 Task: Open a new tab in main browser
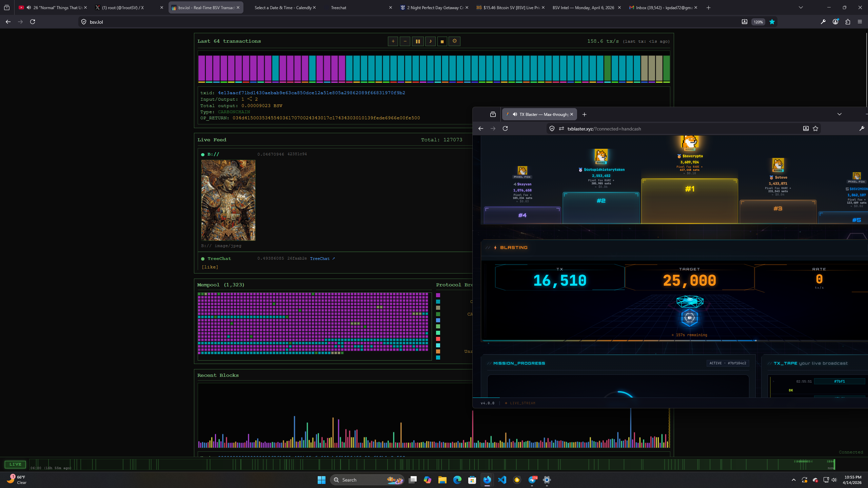pyautogui.click(x=708, y=7)
